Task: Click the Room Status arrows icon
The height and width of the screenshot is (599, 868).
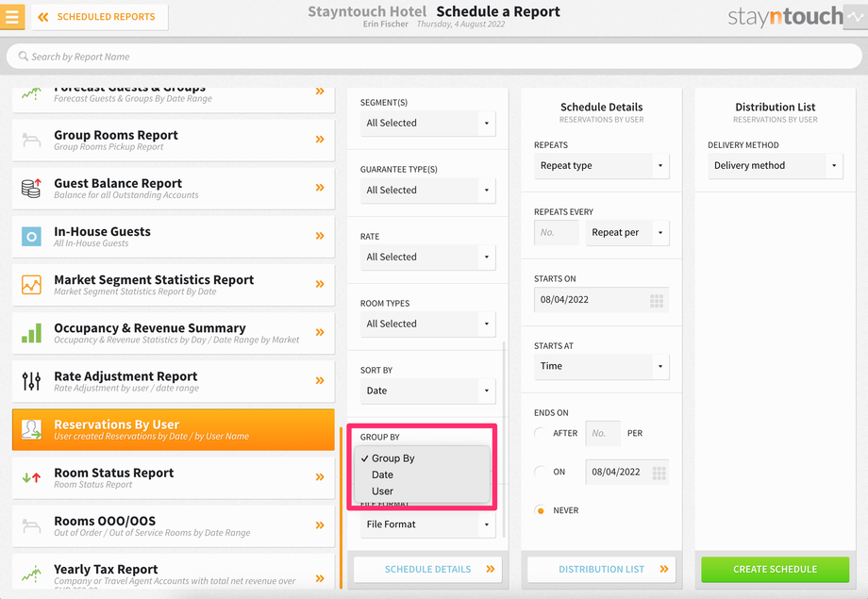Action: pos(31,477)
